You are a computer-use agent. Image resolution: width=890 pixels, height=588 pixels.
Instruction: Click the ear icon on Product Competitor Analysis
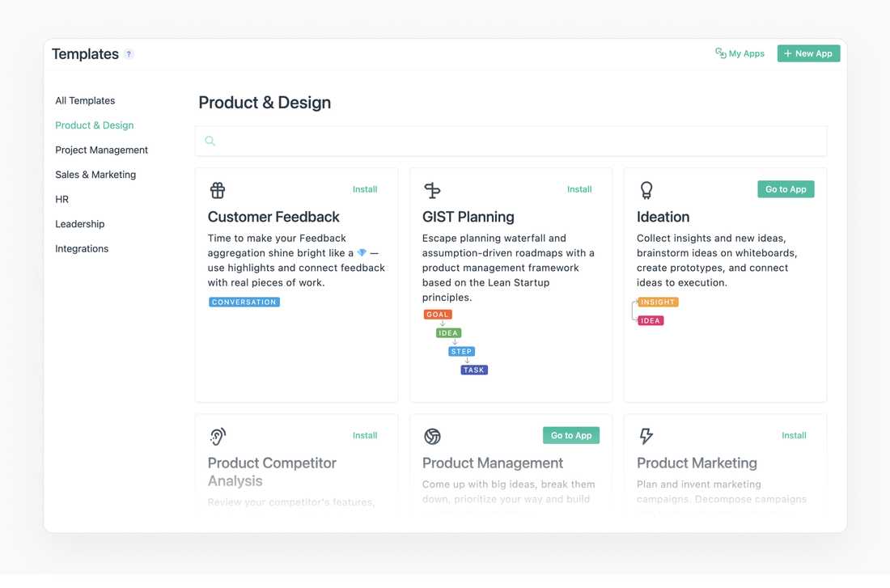click(218, 436)
